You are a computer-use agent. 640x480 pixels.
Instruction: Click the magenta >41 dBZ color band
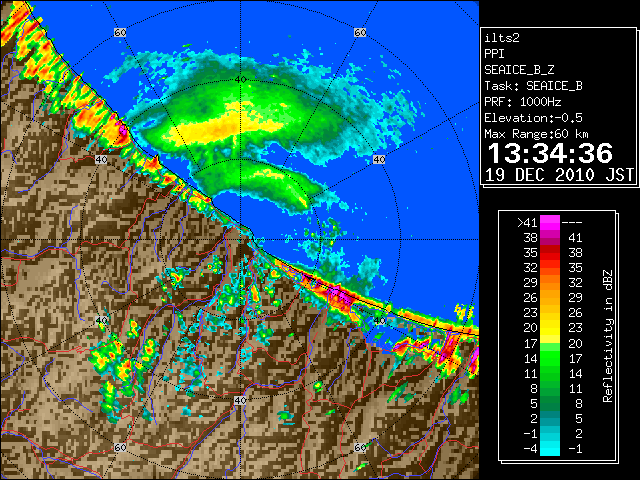[550, 222]
